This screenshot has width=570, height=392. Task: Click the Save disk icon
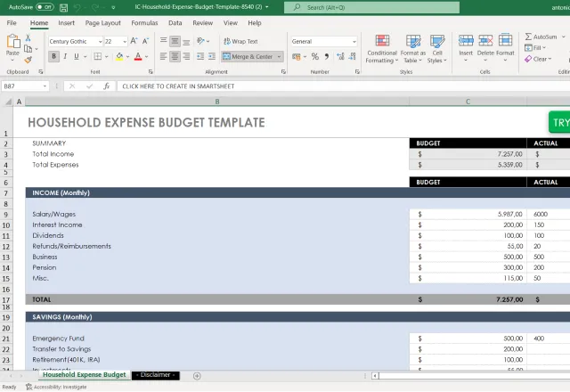pyautogui.click(x=63, y=7)
